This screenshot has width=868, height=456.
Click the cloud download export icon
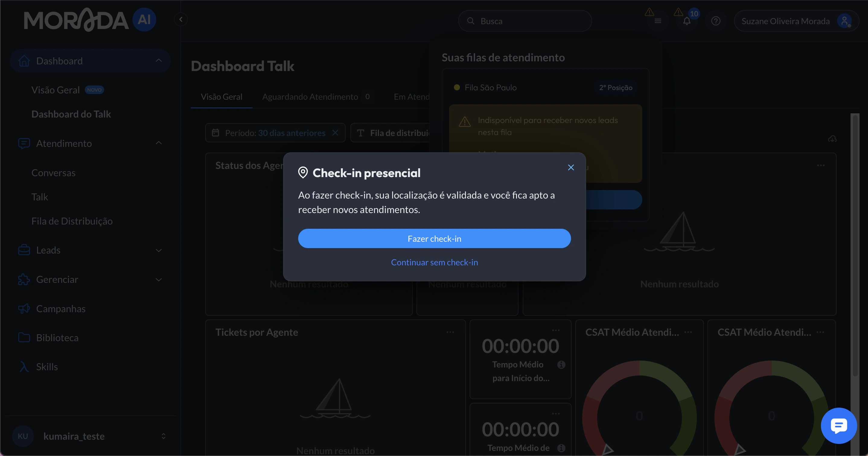click(832, 139)
